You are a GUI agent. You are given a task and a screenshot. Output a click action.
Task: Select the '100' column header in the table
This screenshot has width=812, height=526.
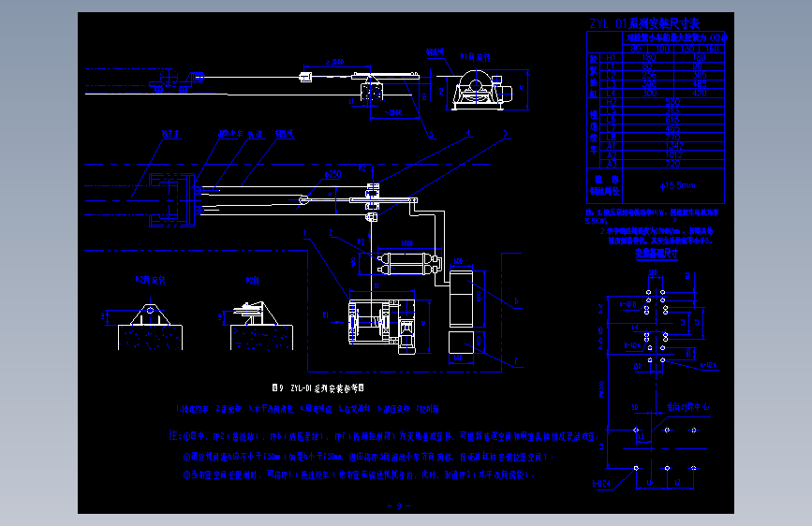tap(662, 49)
